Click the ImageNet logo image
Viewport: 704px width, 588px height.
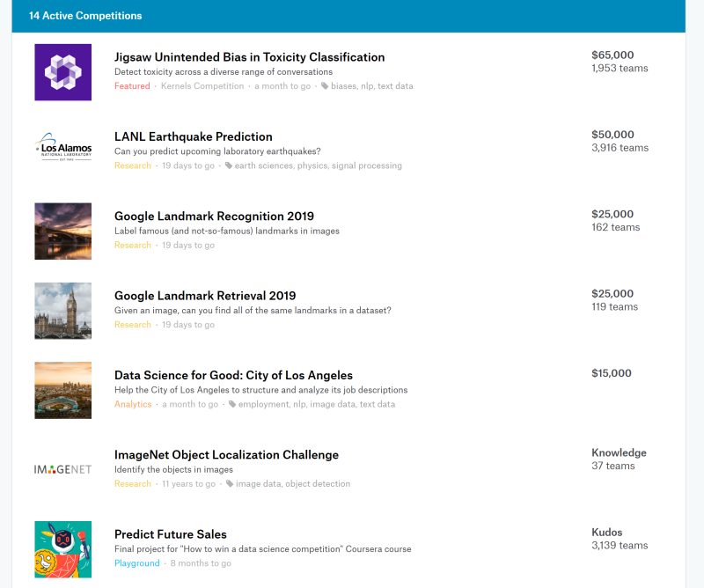[62, 469]
